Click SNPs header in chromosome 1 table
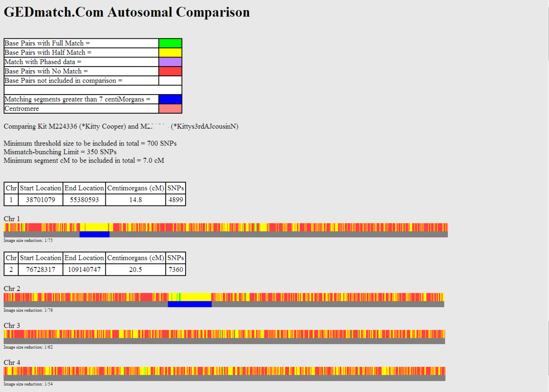 [x=176, y=188]
